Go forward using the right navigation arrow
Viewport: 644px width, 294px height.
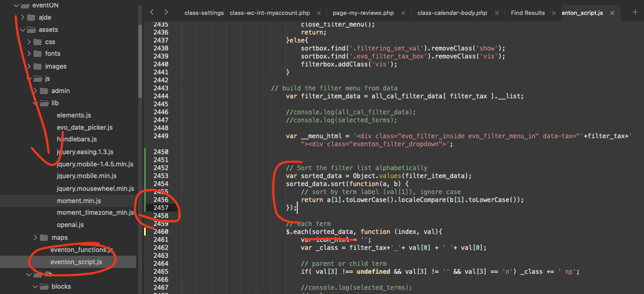[x=166, y=12]
